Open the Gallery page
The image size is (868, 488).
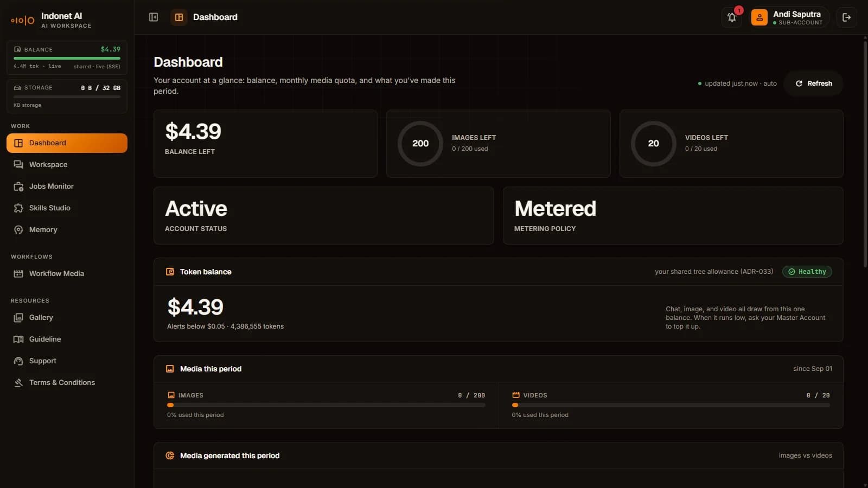[x=67, y=318]
